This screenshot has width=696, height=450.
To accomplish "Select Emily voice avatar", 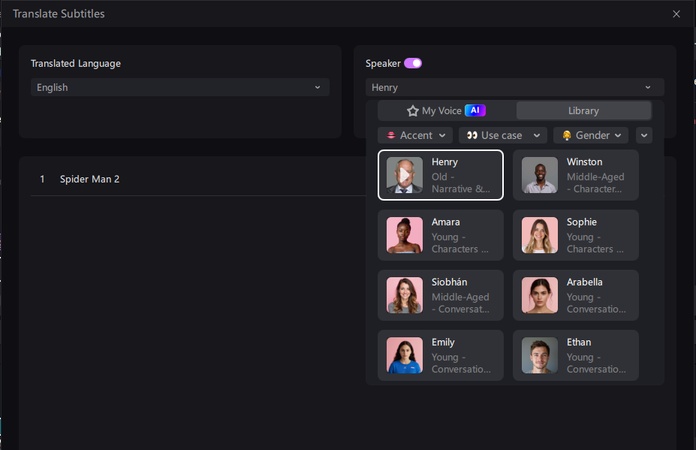I will tap(404, 355).
